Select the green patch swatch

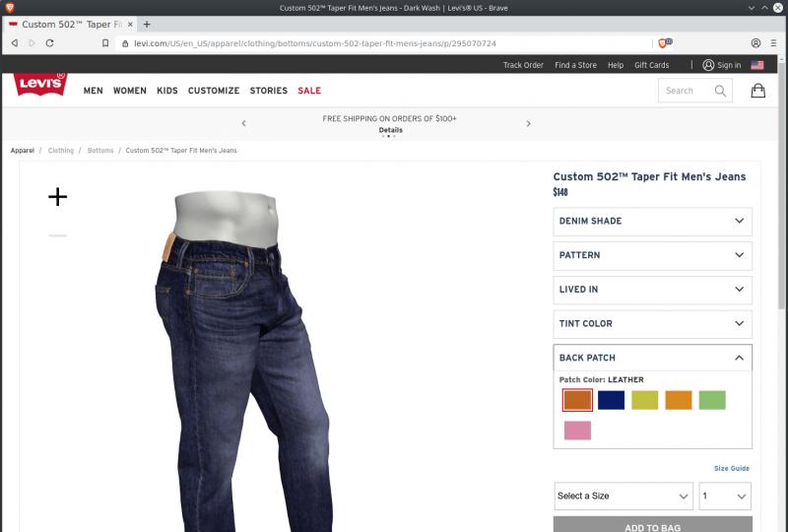pos(712,400)
